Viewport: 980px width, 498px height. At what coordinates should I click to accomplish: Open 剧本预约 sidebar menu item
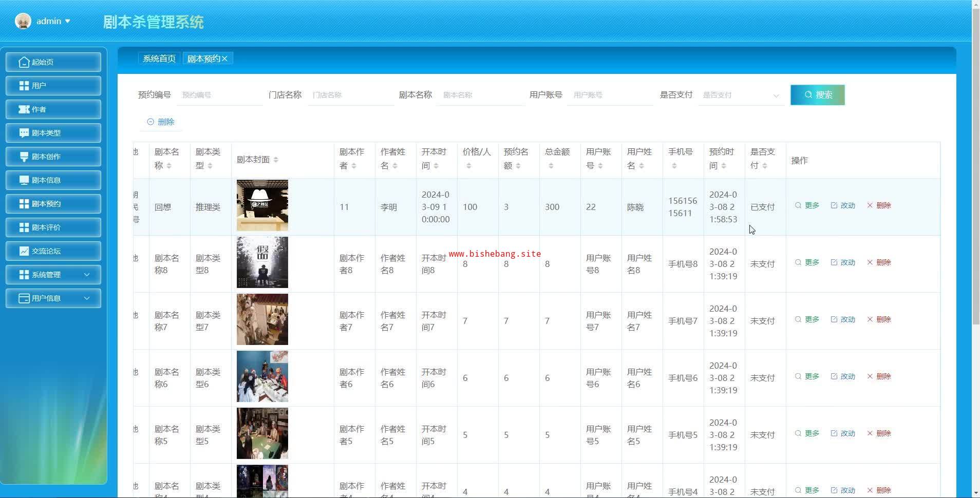click(x=53, y=204)
